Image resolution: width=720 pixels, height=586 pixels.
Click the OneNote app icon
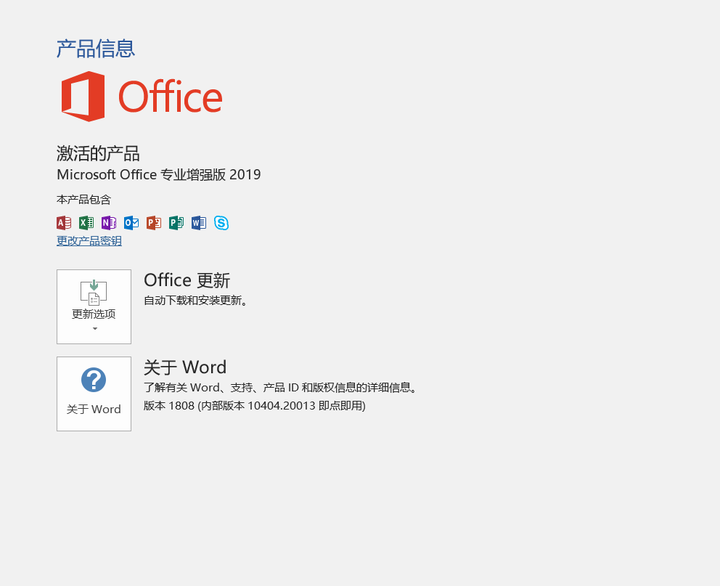[109, 223]
